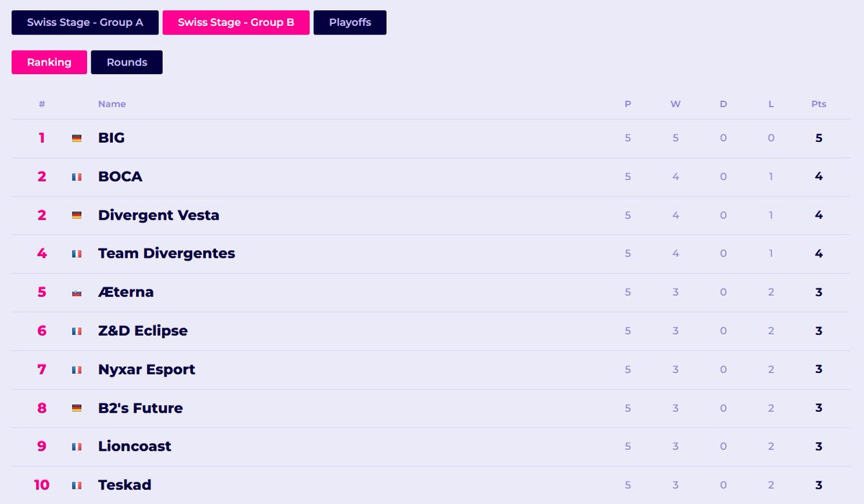Show the Ranking view
This screenshot has height=504, width=864.
coord(49,62)
